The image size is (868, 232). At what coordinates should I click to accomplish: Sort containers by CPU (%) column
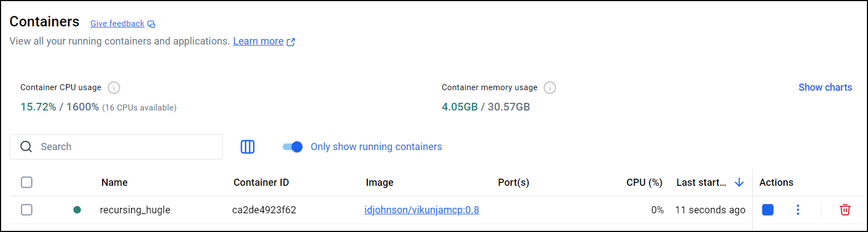coord(644,183)
